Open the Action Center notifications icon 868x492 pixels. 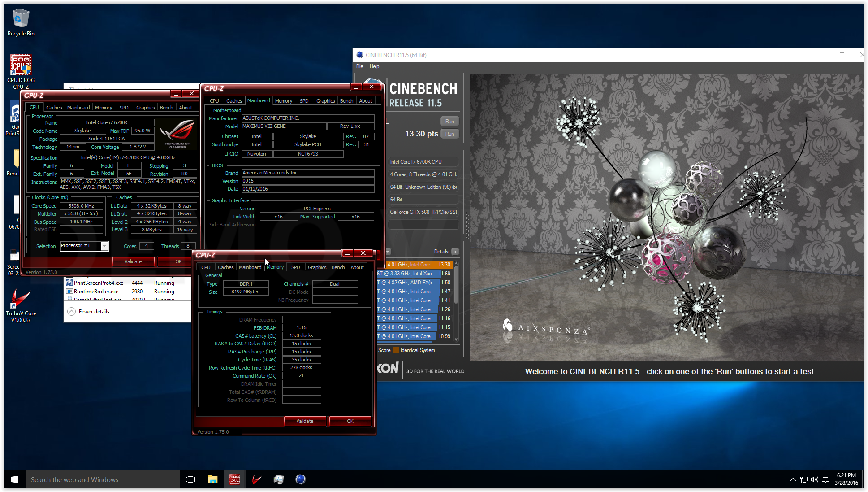825,479
